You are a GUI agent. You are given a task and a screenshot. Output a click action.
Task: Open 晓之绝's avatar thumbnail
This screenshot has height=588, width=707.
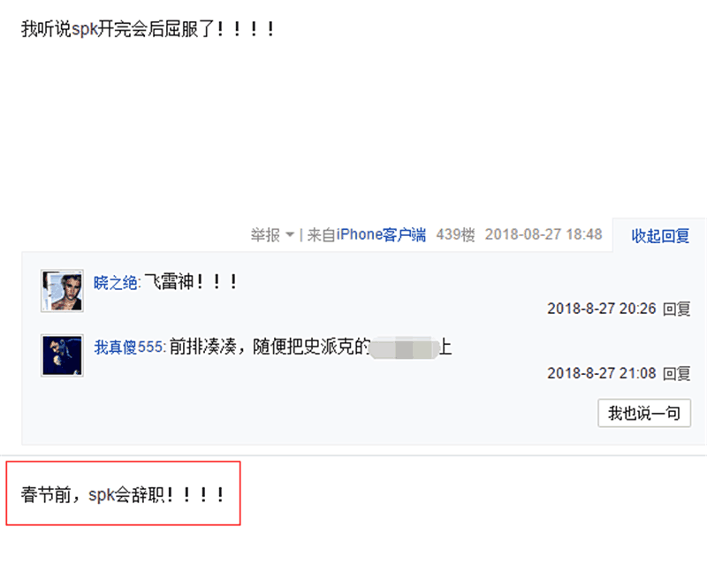click(x=62, y=291)
